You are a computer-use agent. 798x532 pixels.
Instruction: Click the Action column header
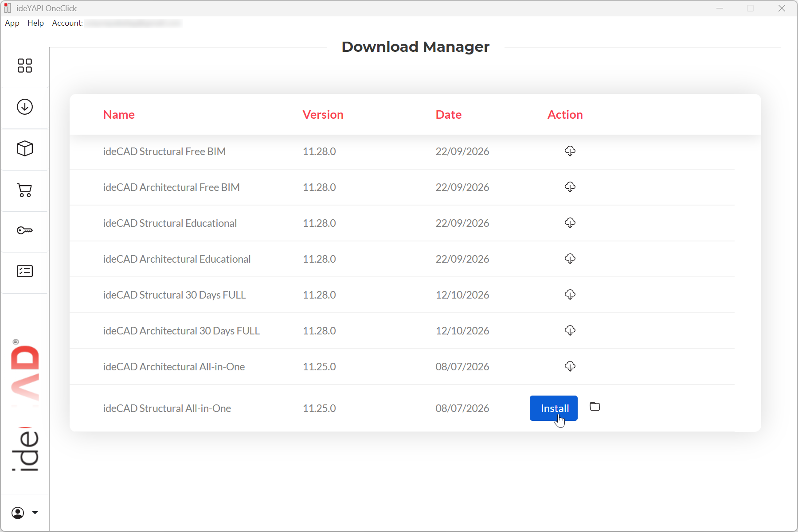(x=565, y=115)
